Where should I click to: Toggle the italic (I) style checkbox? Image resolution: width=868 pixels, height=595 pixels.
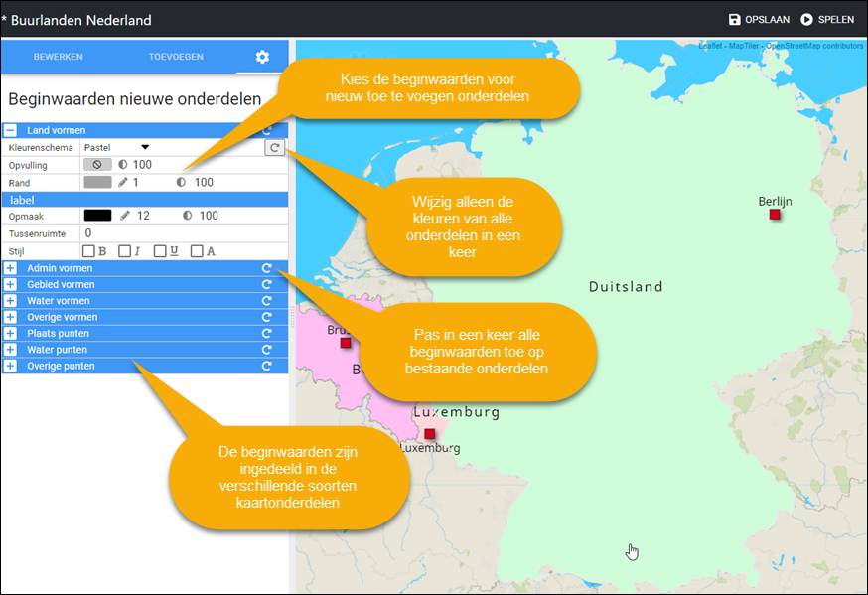125,251
